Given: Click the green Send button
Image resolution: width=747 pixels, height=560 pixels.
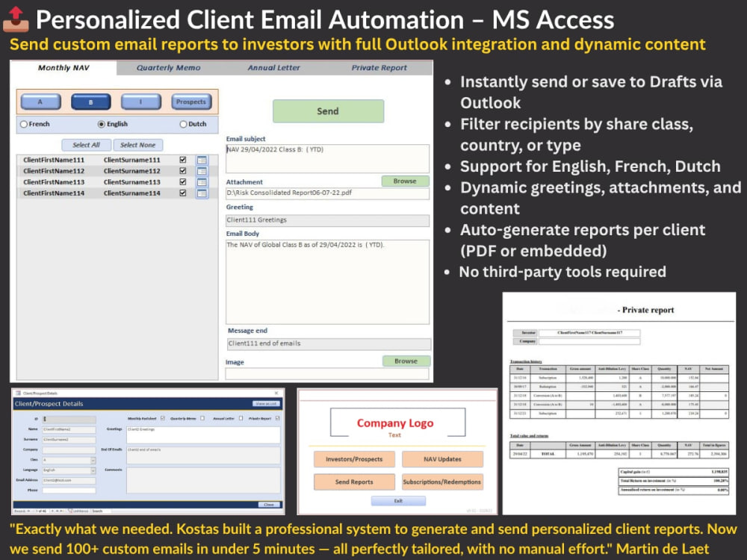Looking at the screenshot, I should click(x=328, y=111).
